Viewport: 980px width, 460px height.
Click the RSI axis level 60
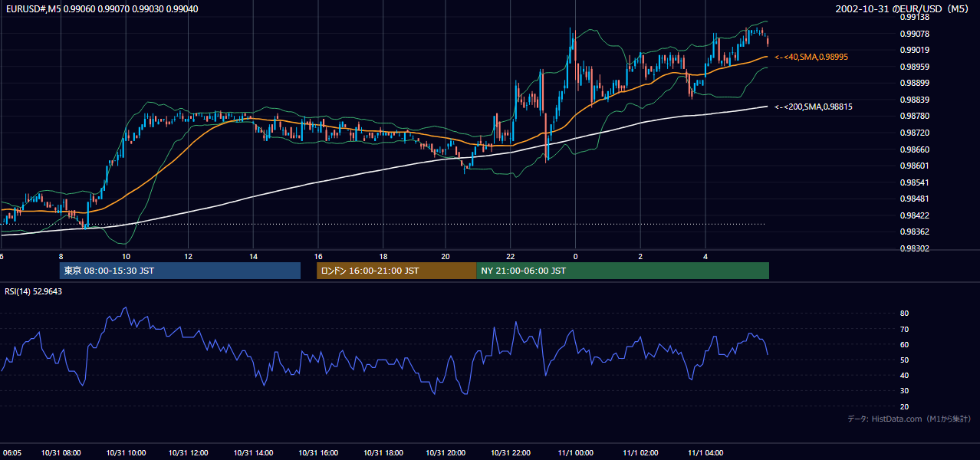(x=904, y=344)
